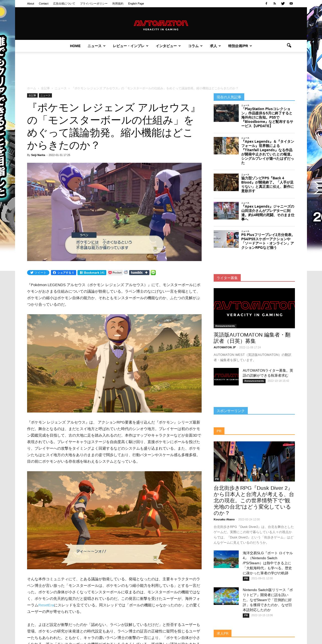Click the Bloodborne article thumbnail
322x644 pixels.
[x=226, y=113]
